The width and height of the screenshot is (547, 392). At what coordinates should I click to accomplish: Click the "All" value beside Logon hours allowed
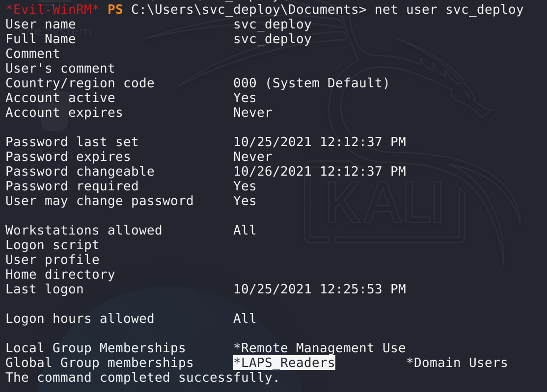coord(245,319)
